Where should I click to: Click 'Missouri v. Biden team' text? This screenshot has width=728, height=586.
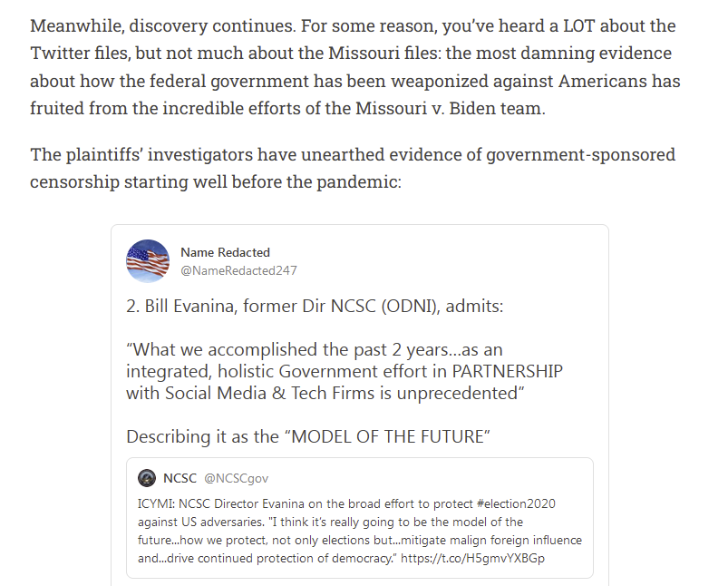pyautogui.click(x=451, y=108)
